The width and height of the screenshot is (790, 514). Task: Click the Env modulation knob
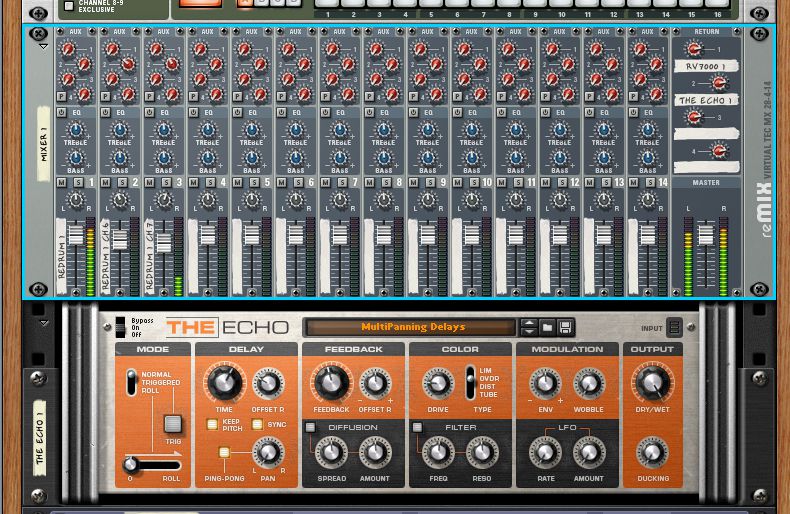click(x=545, y=383)
